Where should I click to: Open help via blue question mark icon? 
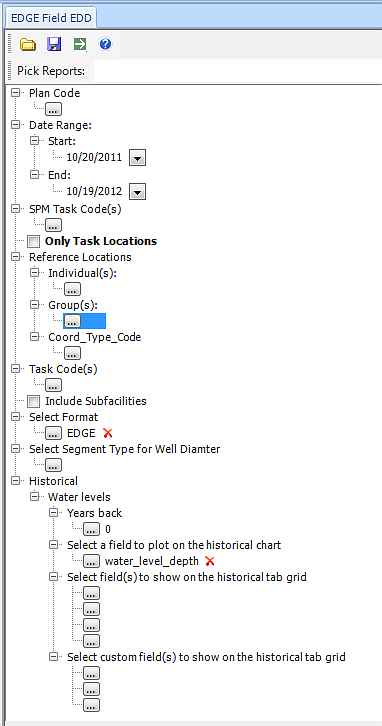click(105, 44)
